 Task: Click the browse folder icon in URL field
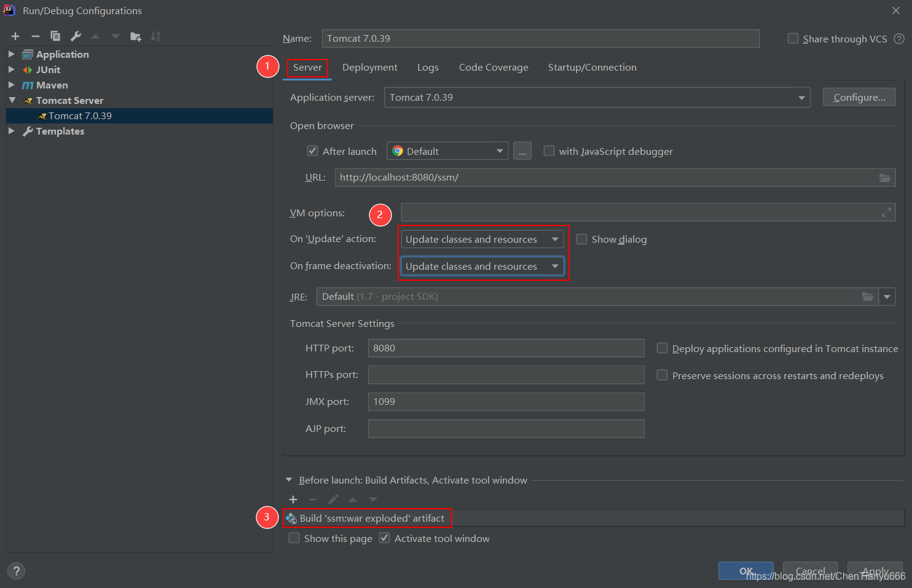885,178
